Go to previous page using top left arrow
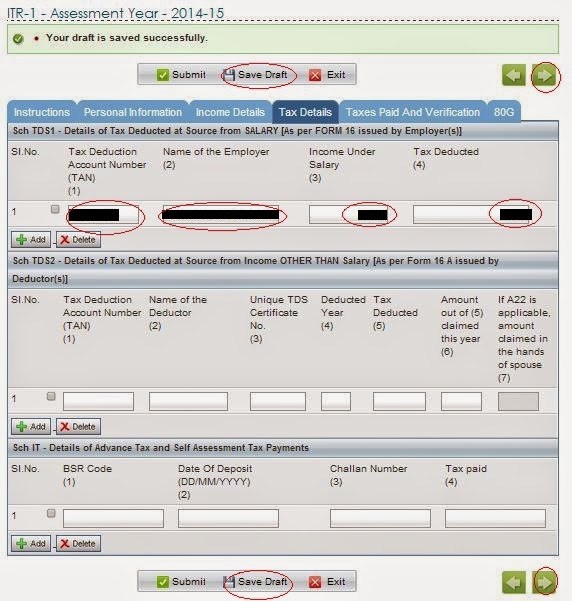The height and width of the screenshot is (601, 572). click(514, 75)
